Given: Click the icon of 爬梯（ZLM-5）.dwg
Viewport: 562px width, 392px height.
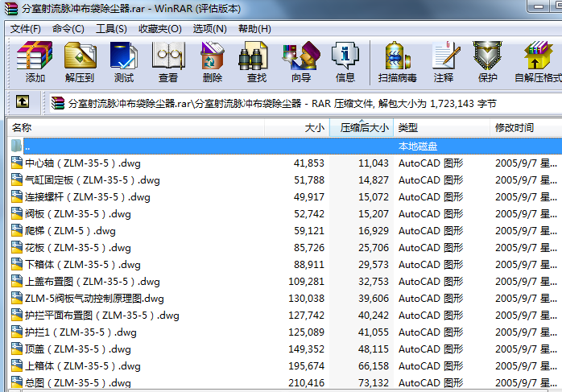Looking at the screenshot, I should 16,230.
